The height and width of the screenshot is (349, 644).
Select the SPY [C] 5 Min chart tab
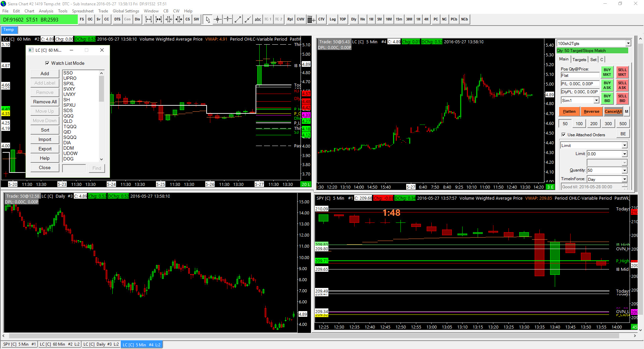[x=19, y=344]
